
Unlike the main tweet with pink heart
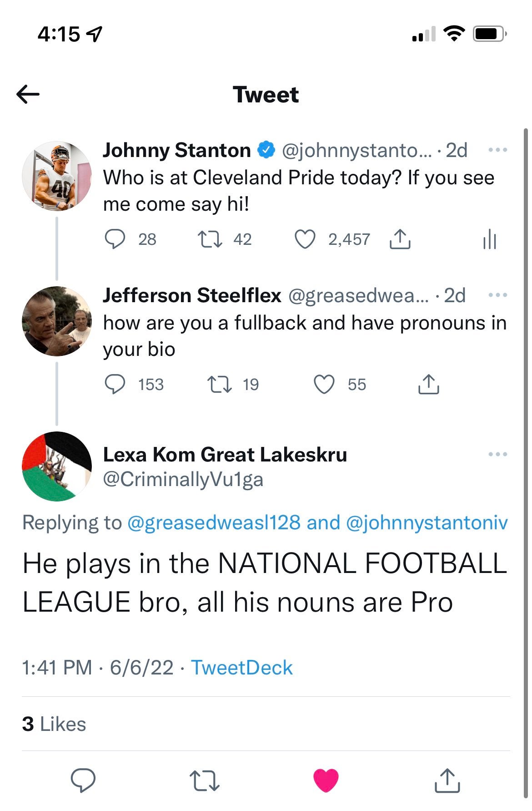[x=326, y=780]
